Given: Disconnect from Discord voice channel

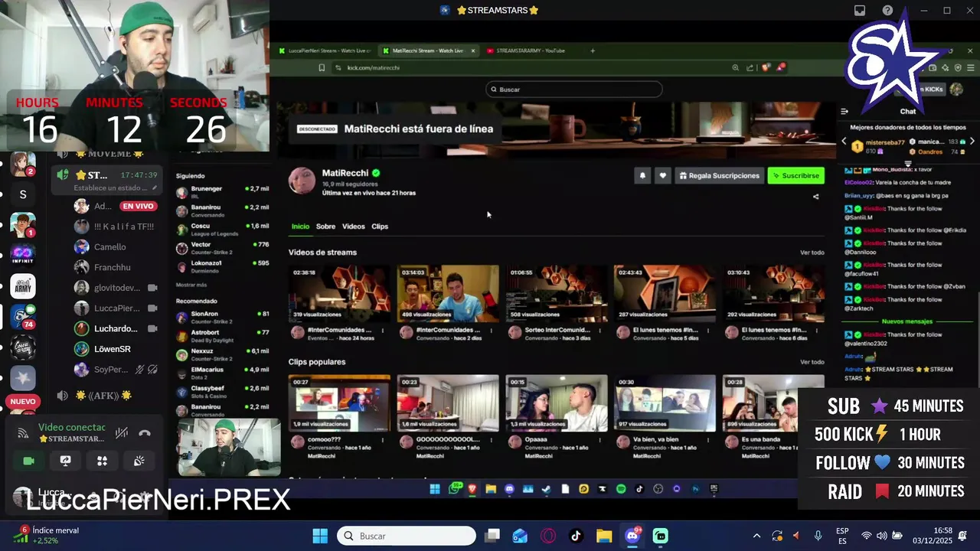Looking at the screenshot, I should tap(145, 433).
